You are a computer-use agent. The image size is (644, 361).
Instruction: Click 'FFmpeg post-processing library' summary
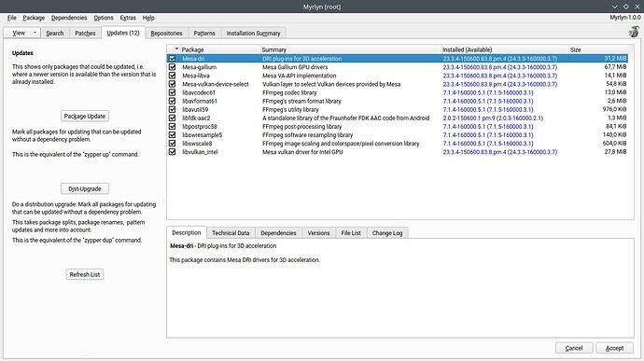(x=301, y=127)
